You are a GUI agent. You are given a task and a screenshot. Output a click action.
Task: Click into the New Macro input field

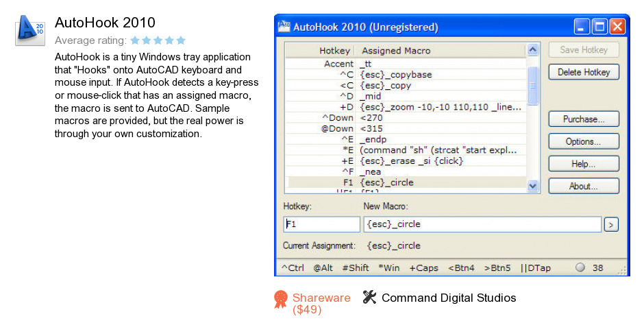[x=482, y=224]
